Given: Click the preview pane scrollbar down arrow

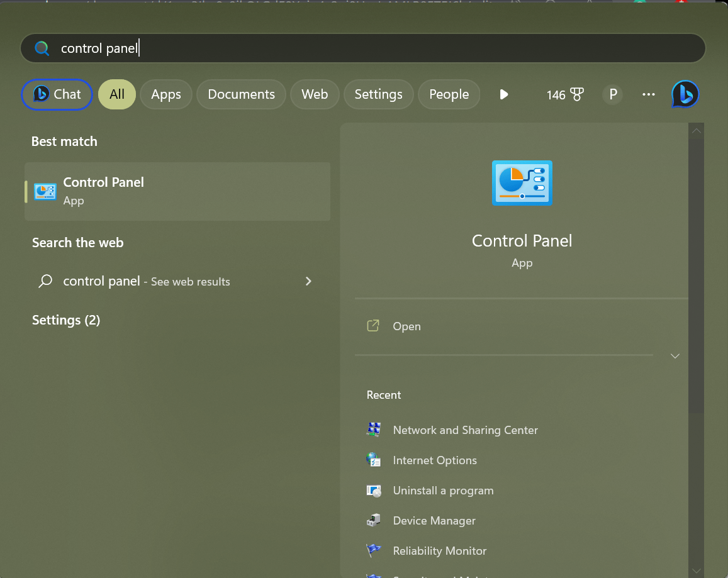Looking at the screenshot, I should click(696, 570).
